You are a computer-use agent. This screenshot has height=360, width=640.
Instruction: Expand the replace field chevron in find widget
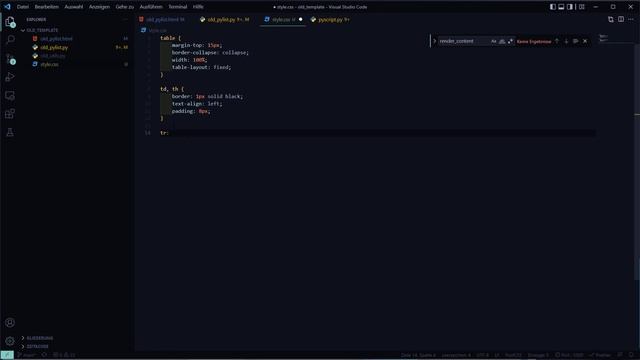pos(434,41)
